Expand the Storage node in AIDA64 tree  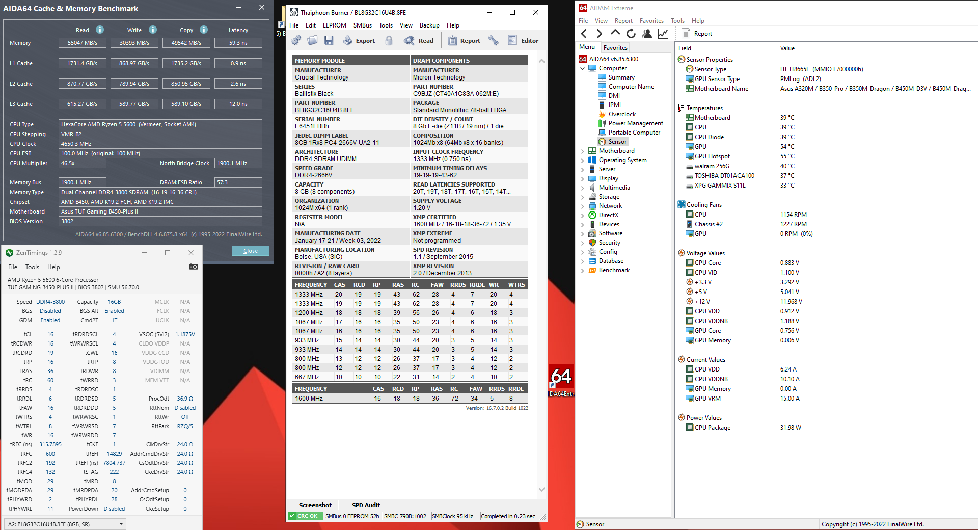[583, 197]
